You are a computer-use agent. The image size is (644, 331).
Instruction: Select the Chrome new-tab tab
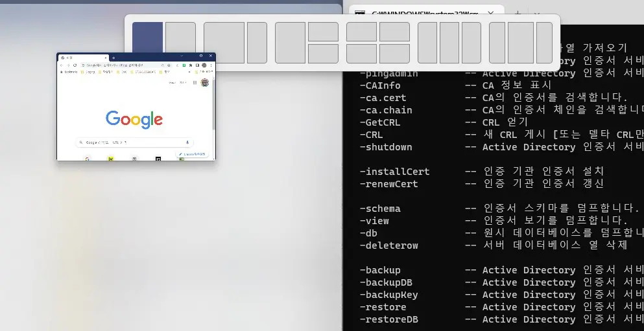click(84, 58)
